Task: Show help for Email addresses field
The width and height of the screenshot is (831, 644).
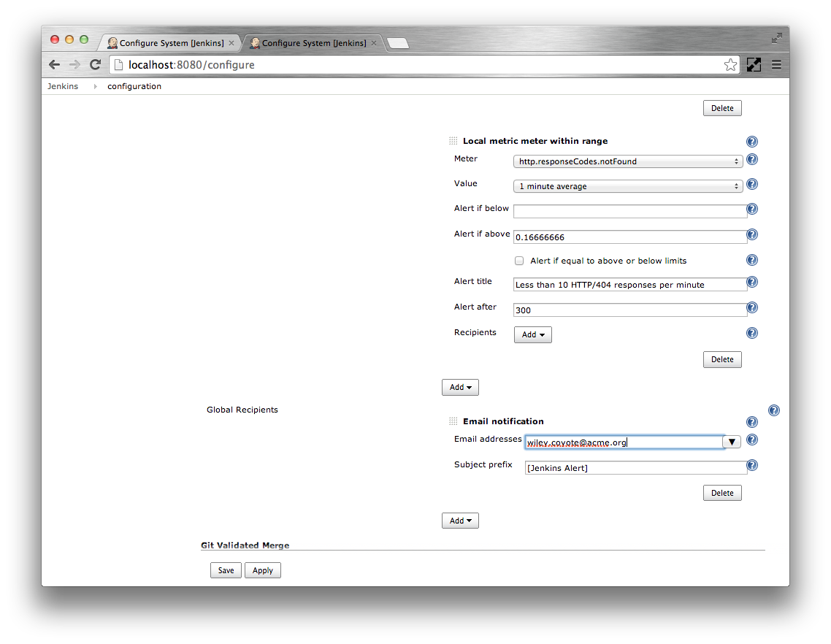Action: [751, 440]
